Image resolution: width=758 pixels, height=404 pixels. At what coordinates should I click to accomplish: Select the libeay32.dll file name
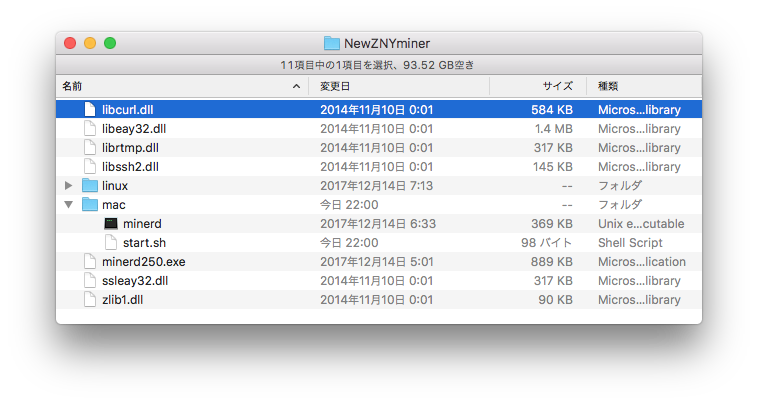click(134, 129)
